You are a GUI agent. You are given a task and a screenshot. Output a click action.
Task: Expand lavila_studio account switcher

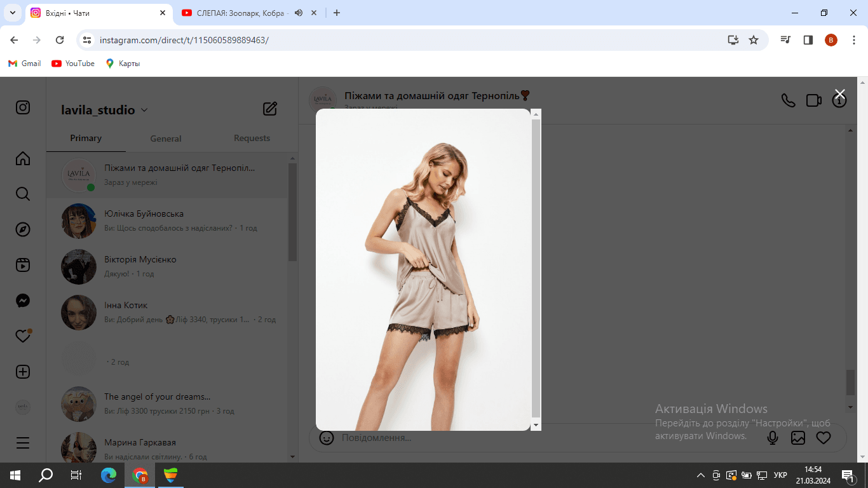click(x=104, y=110)
